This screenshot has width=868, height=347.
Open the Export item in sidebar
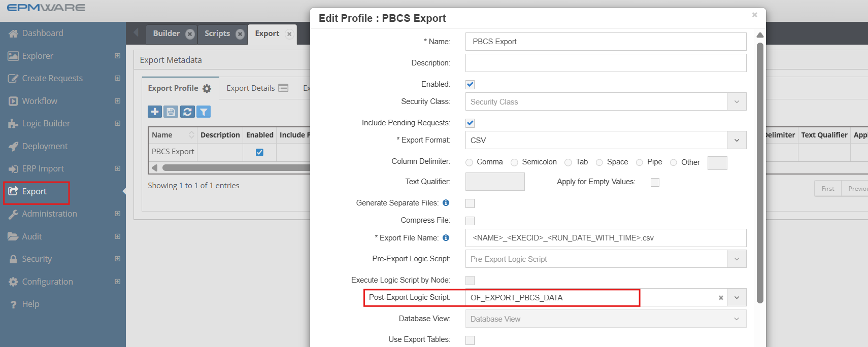tap(34, 192)
